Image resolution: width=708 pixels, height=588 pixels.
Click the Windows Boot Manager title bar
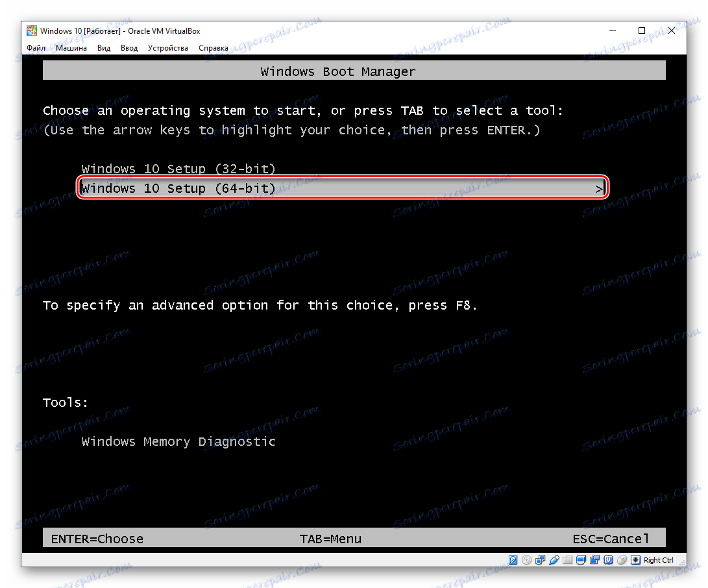354,71
